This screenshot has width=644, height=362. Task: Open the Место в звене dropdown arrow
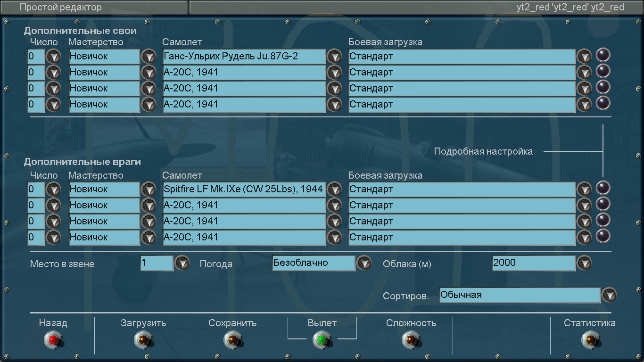[x=182, y=263]
